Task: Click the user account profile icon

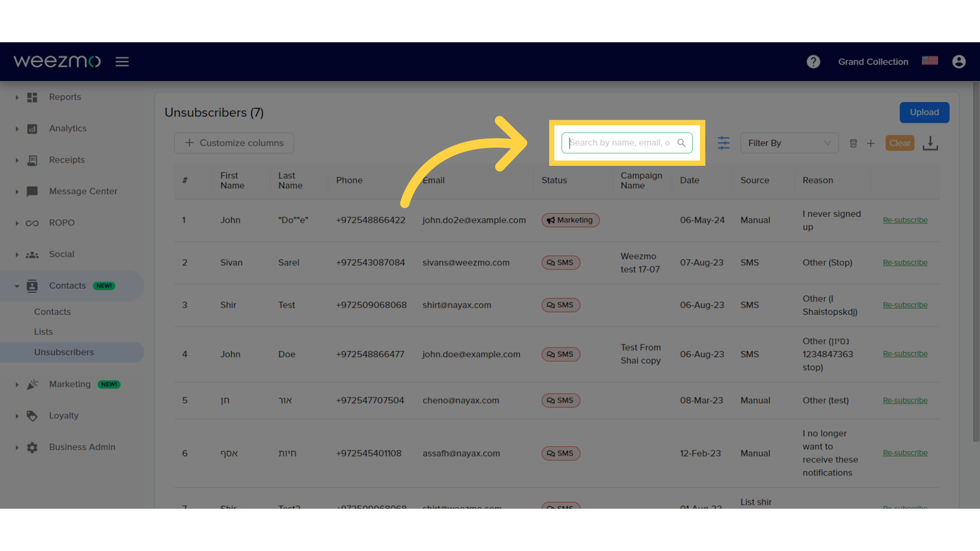Action: point(959,61)
